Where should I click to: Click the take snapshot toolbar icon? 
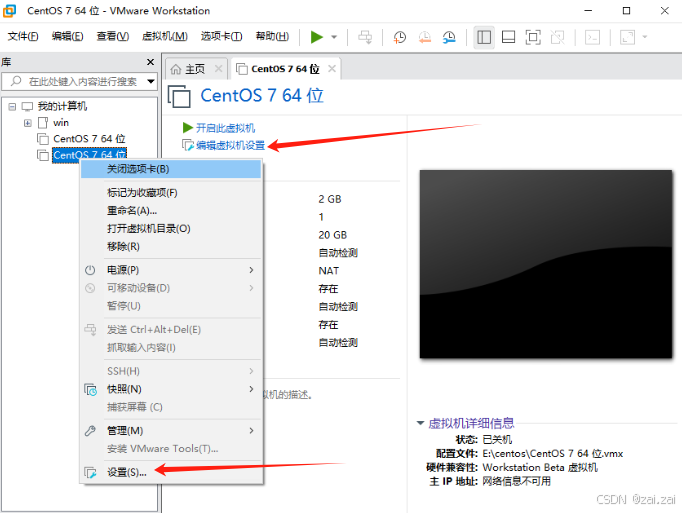[399, 37]
